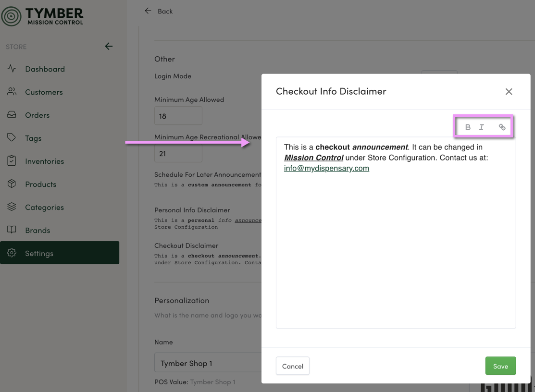Click the Minimum Age Allowed field
The height and width of the screenshot is (392, 535).
[178, 116]
